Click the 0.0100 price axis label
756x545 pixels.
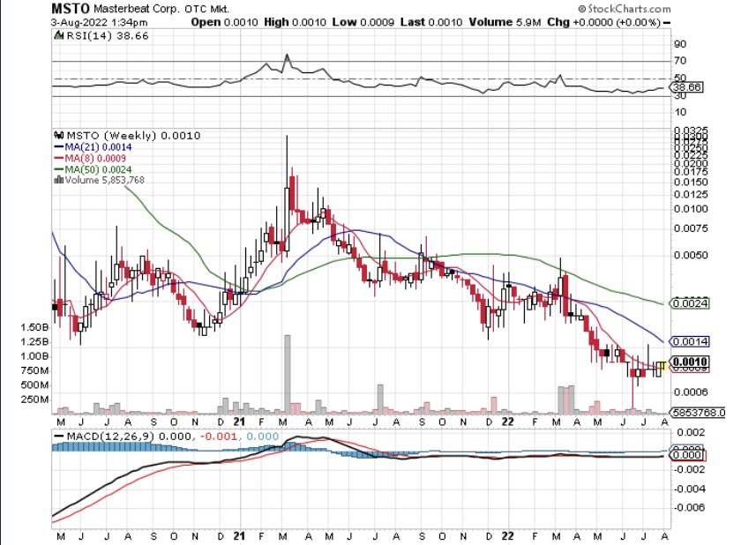691,209
